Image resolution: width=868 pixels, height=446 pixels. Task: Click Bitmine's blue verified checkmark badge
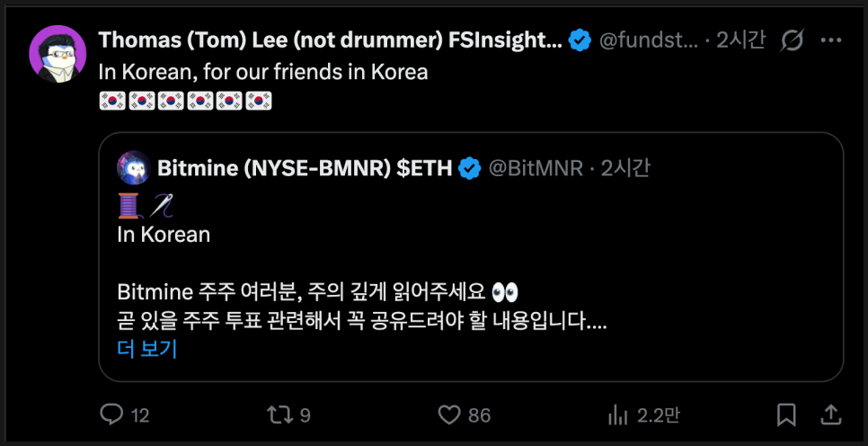469,167
